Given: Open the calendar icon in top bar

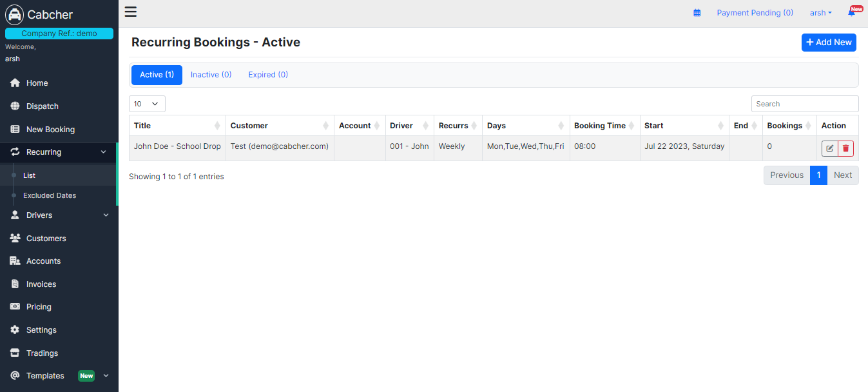Looking at the screenshot, I should 697,13.
